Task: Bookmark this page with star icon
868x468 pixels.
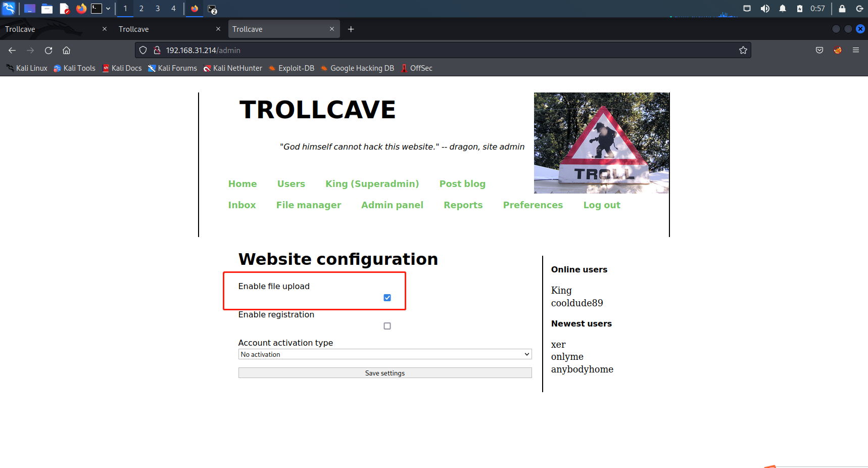Action: 743,50
